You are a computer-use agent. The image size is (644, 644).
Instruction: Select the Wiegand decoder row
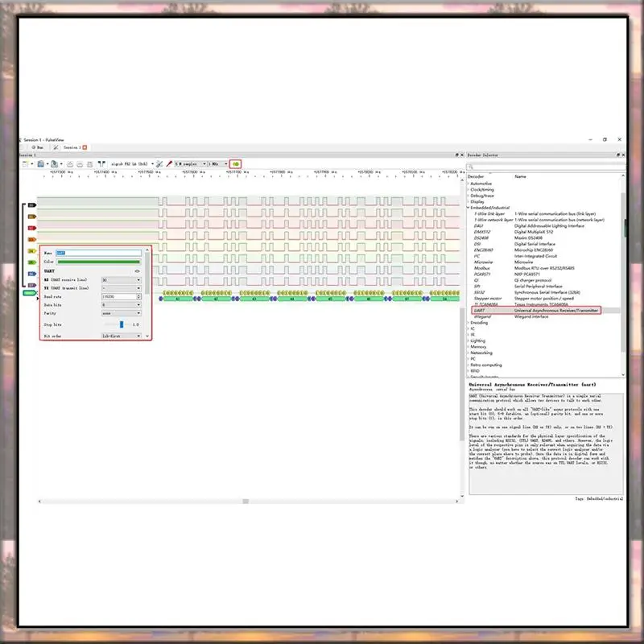544,316
